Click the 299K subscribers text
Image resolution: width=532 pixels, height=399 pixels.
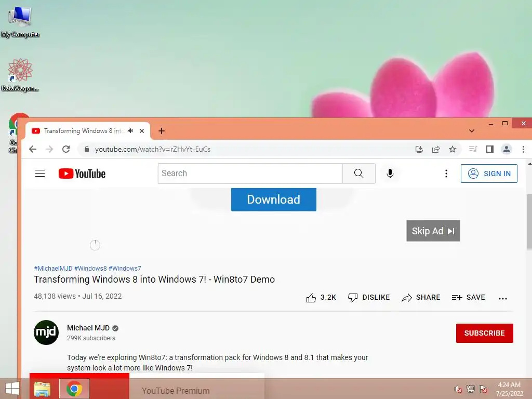(91, 338)
